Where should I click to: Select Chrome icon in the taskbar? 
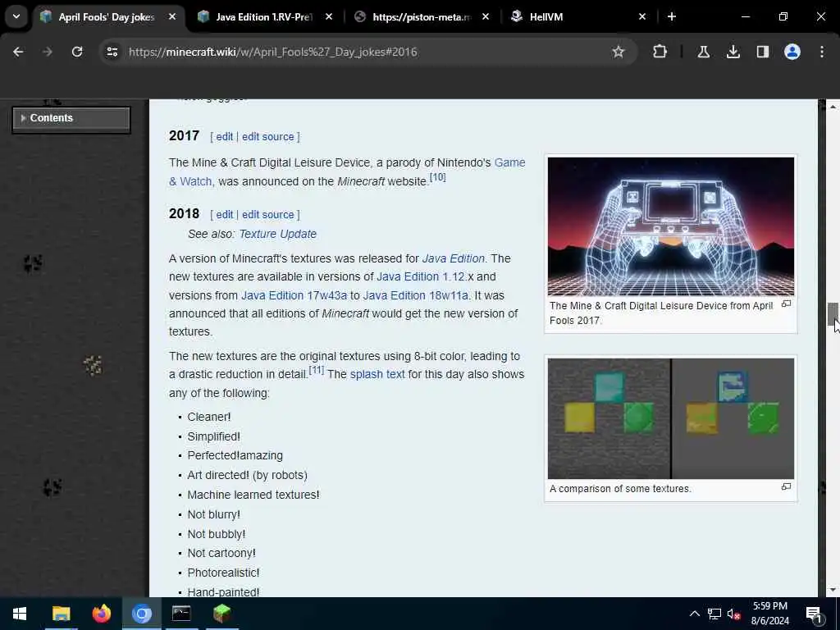(141, 614)
